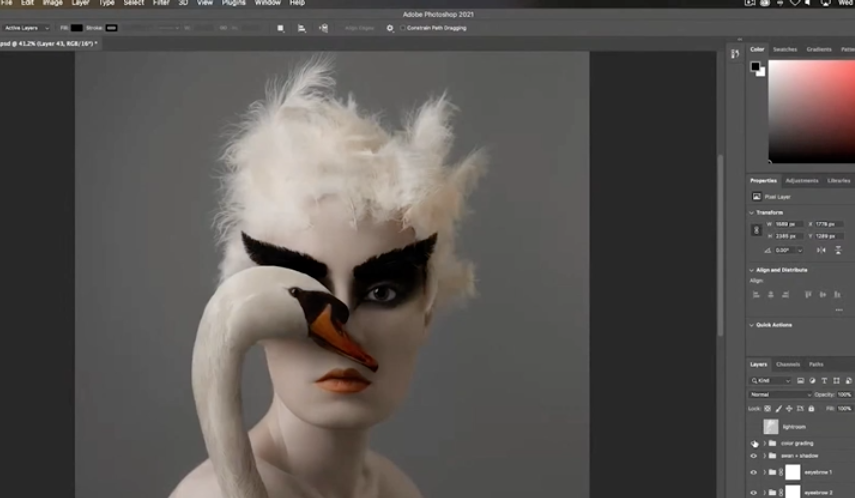Open the Normal blend mode dropdown
This screenshot has height=498, width=855.
(x=782, y=395)
